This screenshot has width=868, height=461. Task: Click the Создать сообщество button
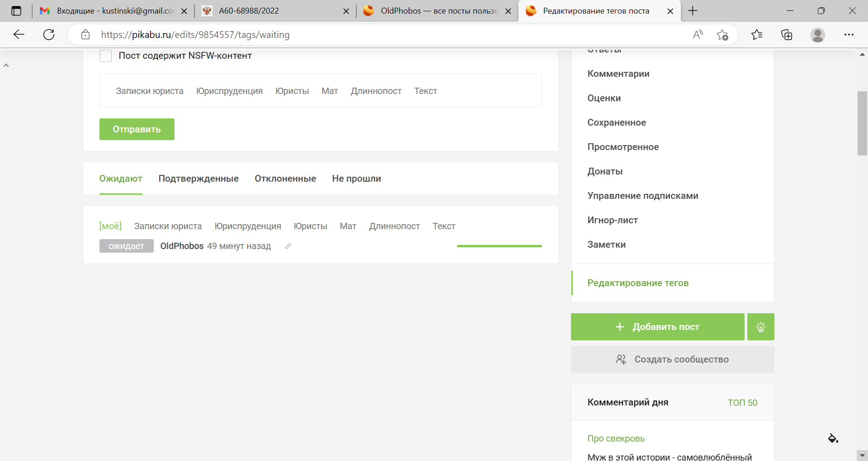(672, 359)
